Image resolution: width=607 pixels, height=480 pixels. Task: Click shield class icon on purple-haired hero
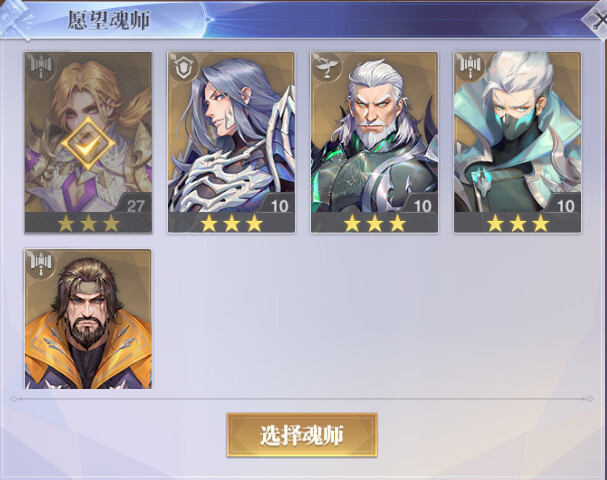coord(183,67)
